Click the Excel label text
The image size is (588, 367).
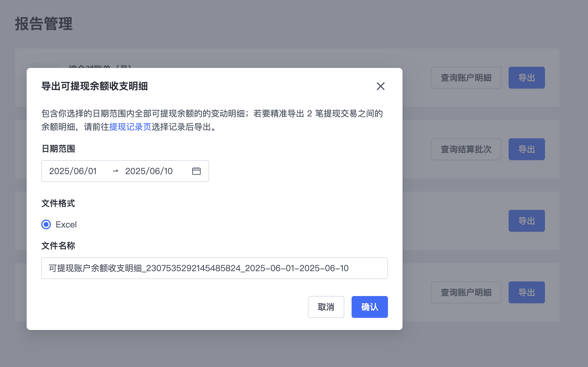pyautogui.click(x=66, y=224)
